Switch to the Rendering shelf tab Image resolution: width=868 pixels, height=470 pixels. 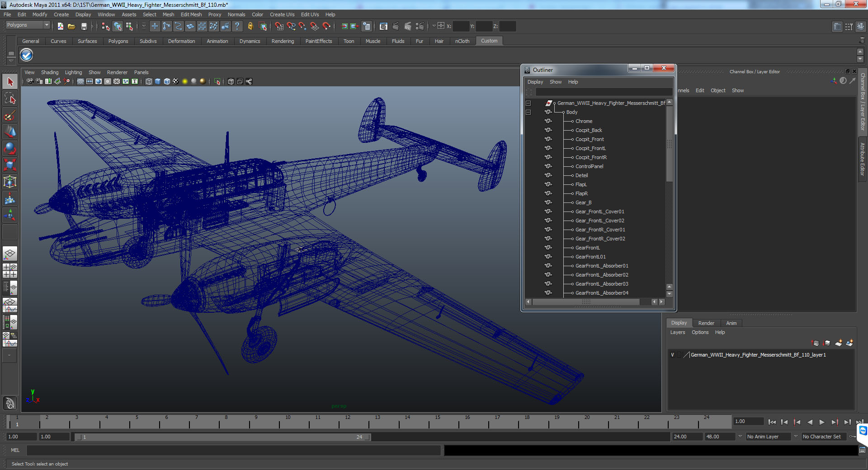tap(283, 41)
